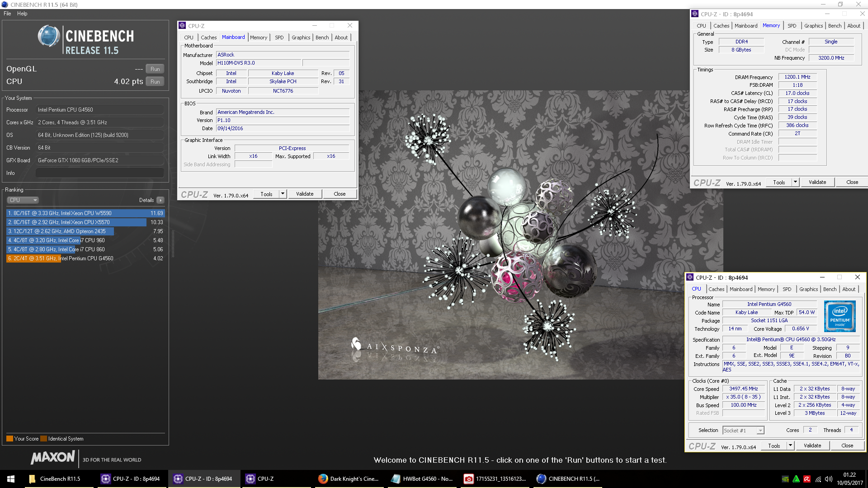This screenshot has height=488, width=868.
Task: Select the Core i7 CPU 860 ranking entry
Action: [85, 249]
